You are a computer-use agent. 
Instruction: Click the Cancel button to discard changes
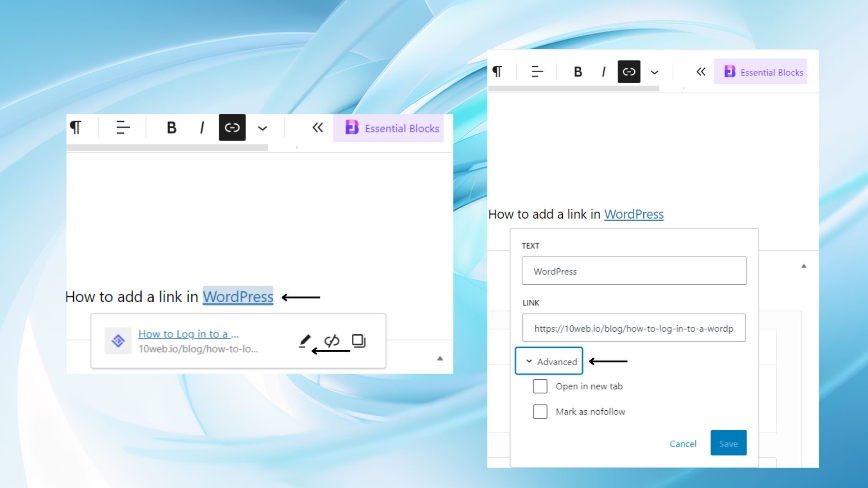683,443
